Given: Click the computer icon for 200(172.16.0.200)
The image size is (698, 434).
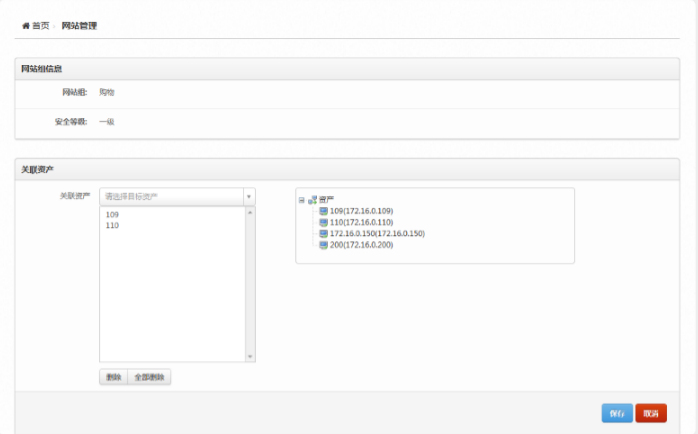Looking at the screenshot, I should pyautogui.click(x=323, y=244).
